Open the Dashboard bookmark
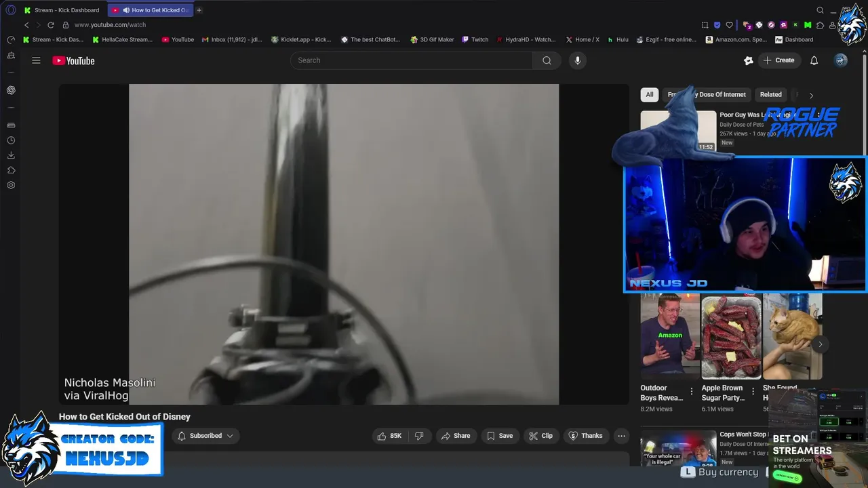Image resolution: width=868 pixels, height=488 pixels. point(794,40)
